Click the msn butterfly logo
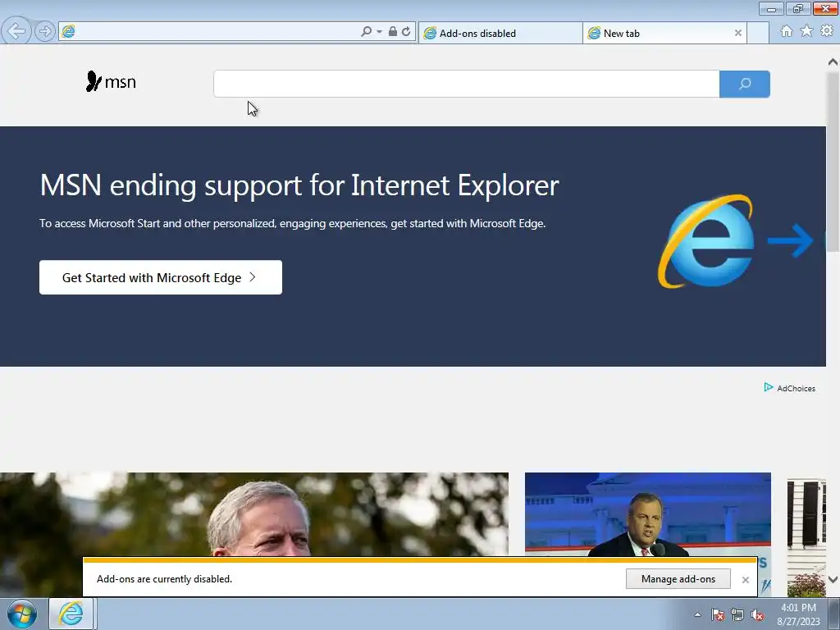Viewport: 840px width, 630px height. tap(111, 82)
